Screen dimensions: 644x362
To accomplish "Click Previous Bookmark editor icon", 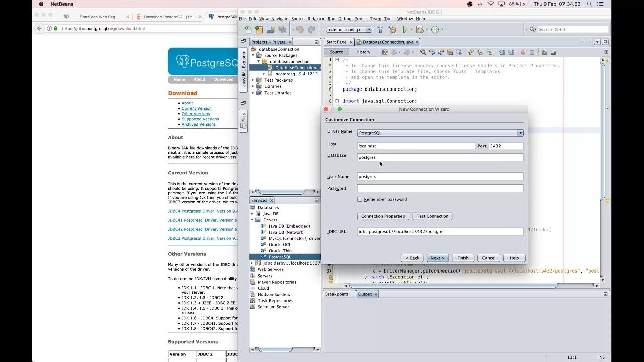I will pos(470,52).
